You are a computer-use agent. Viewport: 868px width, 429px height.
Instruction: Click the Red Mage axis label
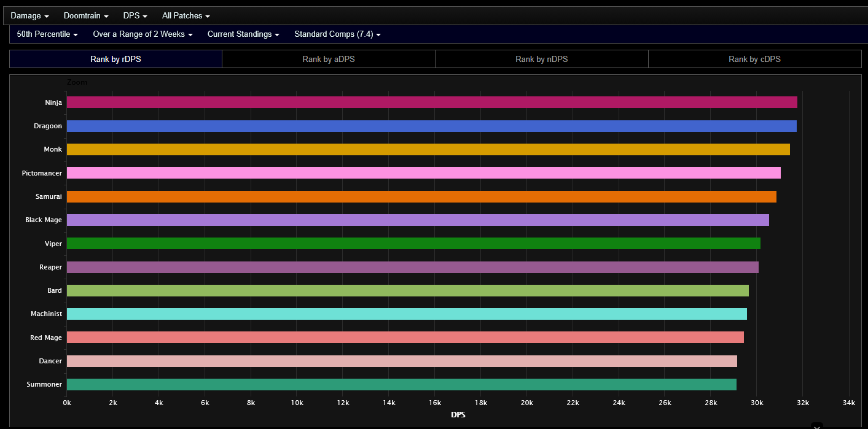pos(46,338)
